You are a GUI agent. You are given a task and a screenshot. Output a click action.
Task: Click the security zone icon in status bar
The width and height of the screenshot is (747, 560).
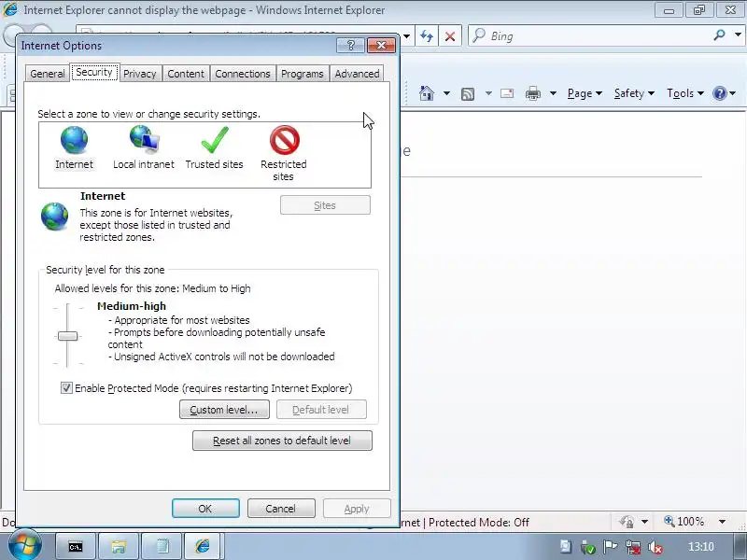tap(627, 522)
